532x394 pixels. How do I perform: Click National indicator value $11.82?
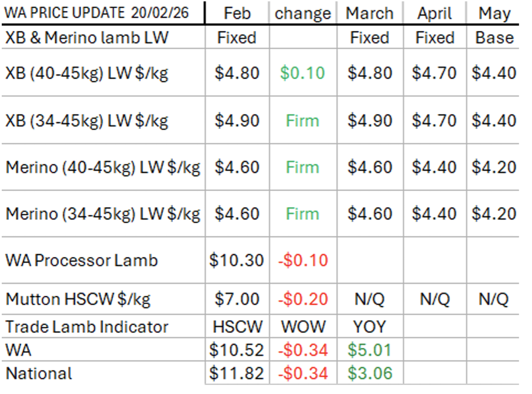(237, 373)
